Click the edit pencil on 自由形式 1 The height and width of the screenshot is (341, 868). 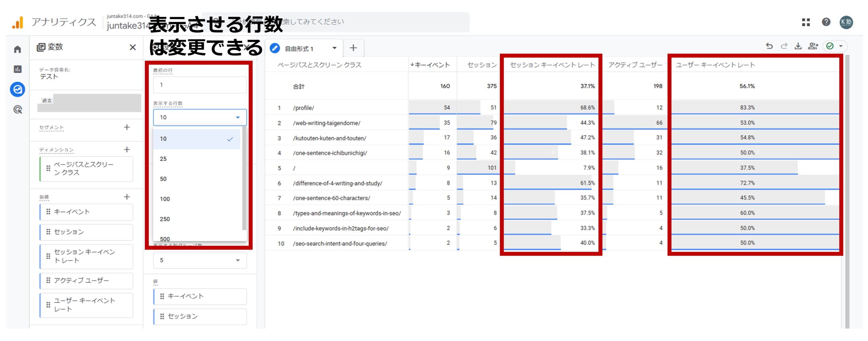[275, 48]
